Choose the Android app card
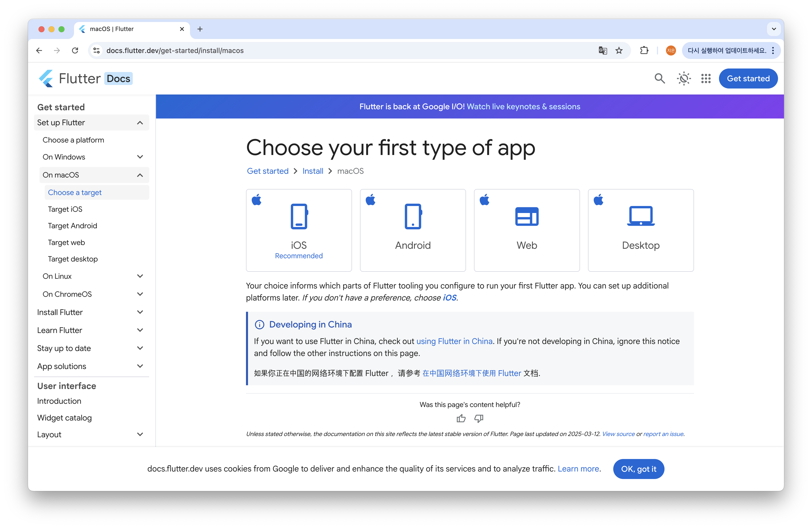Viewport: 812px width, 528px height. (x=413, y=230)
